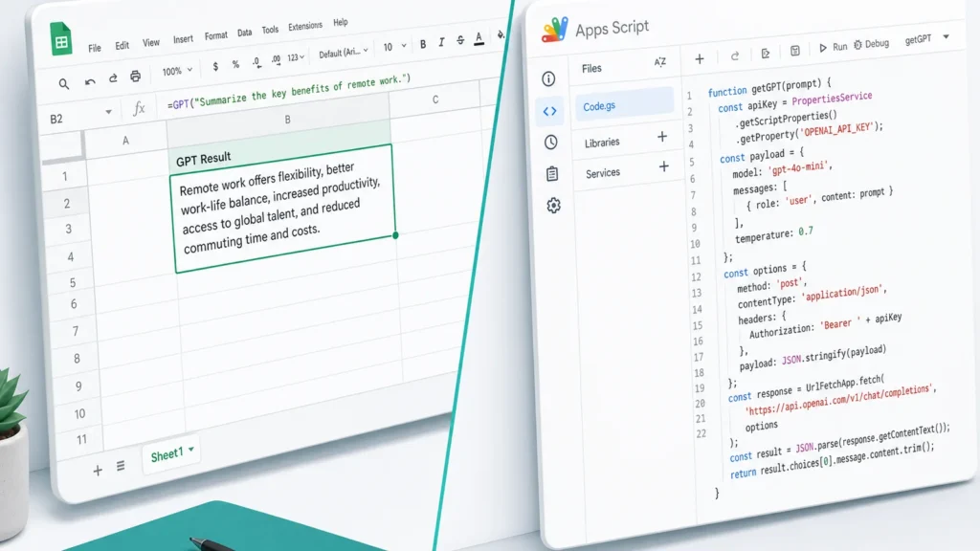Select column B header
The image size is (980, 551).
pos(278,120)
